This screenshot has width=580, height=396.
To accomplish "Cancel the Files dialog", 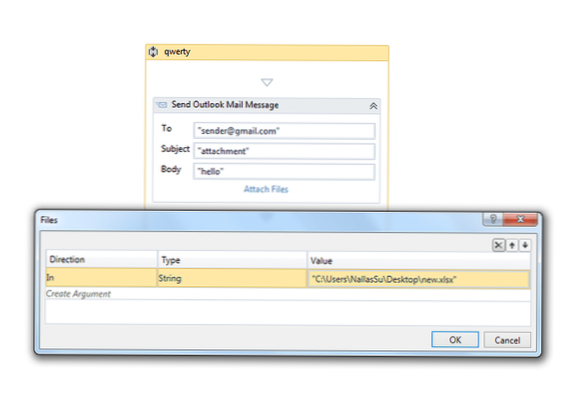I will tap(507, 340).
